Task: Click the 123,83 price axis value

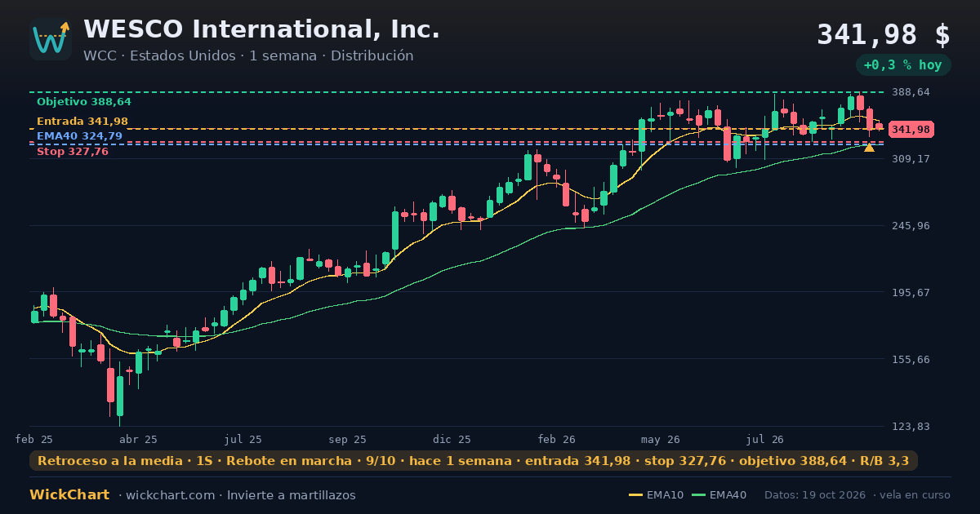Action: [x=911, y=426]
